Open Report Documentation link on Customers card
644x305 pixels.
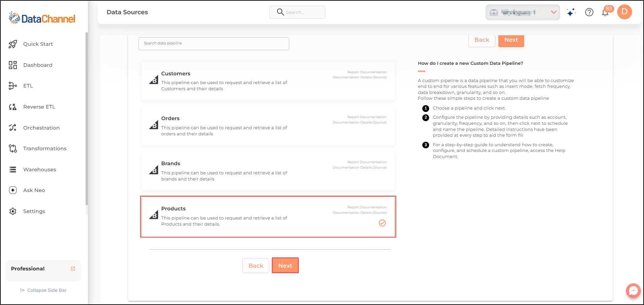point(367,72)
